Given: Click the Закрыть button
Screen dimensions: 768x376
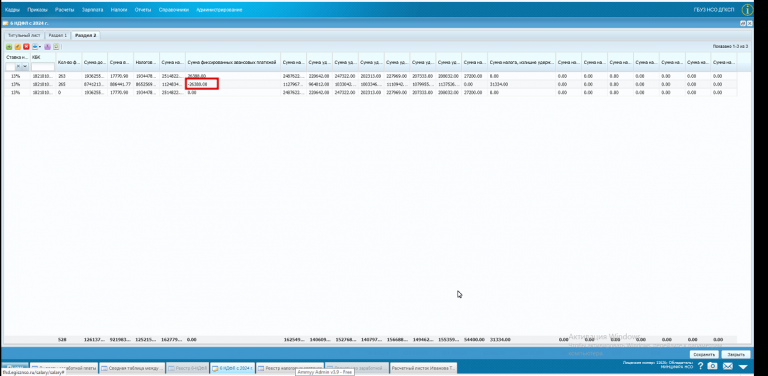Looking at the screenshot, I should (x=736, y=354).
